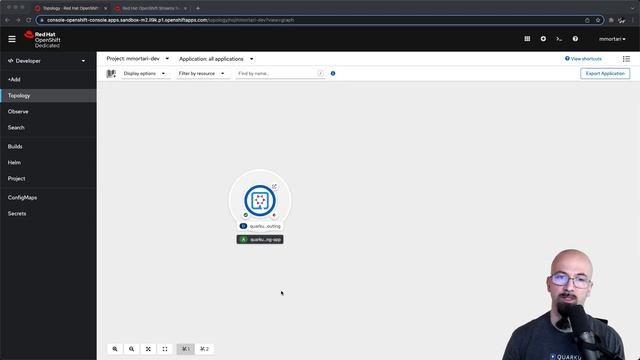
Task: Click the Export Application button
Action: point(605,73)
